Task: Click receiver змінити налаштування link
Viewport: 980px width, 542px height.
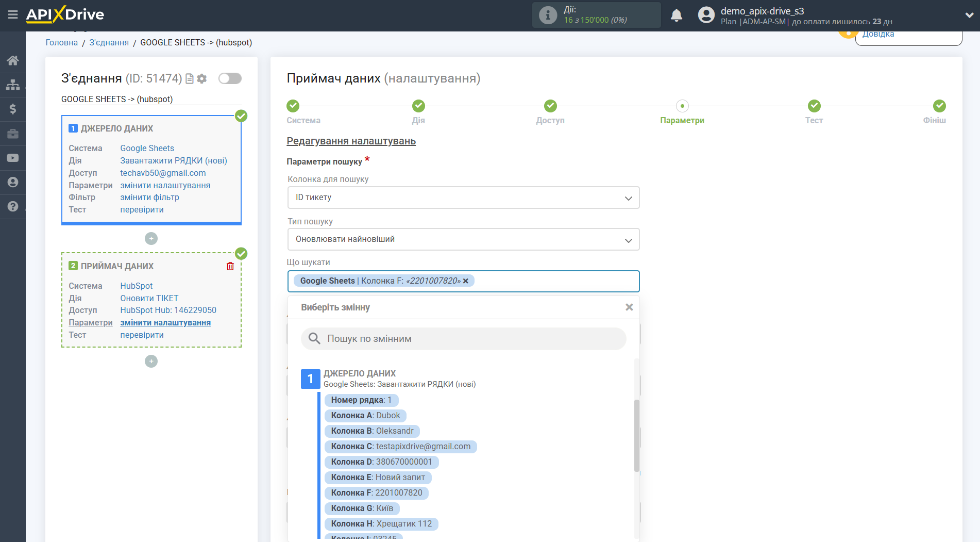Action: pos(165,322)
